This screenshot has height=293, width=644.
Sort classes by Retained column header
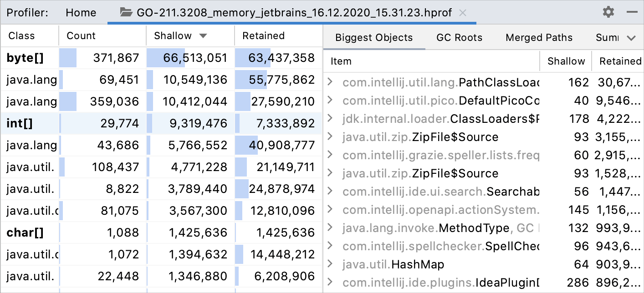click(263, 36)
